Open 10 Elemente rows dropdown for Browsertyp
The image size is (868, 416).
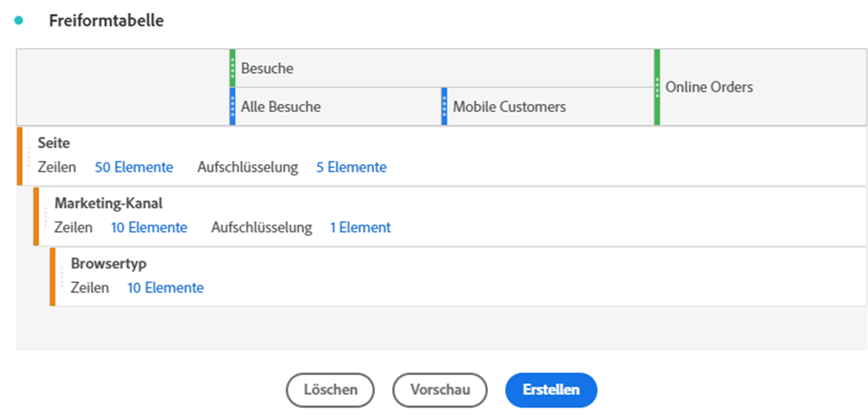coord(166,288)
